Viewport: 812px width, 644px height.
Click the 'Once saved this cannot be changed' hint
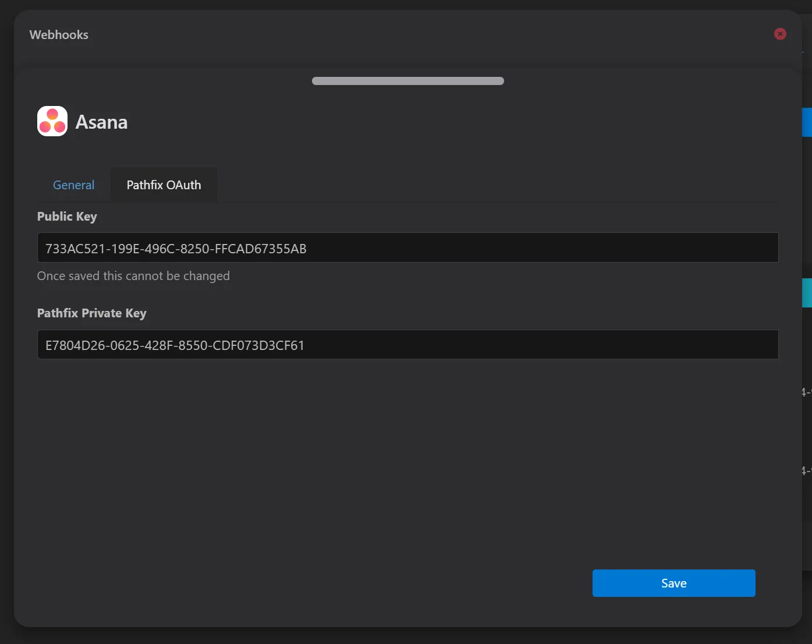point(133,276)
